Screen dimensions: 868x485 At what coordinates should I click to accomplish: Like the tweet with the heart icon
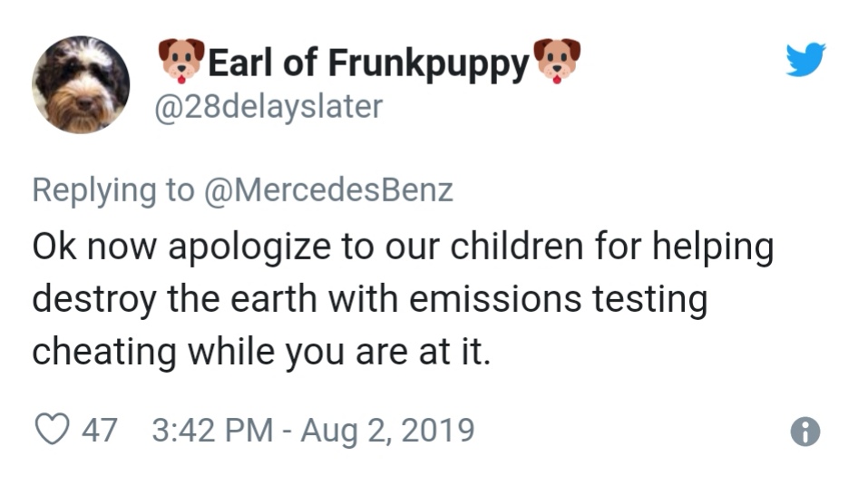tap(52, 429)
